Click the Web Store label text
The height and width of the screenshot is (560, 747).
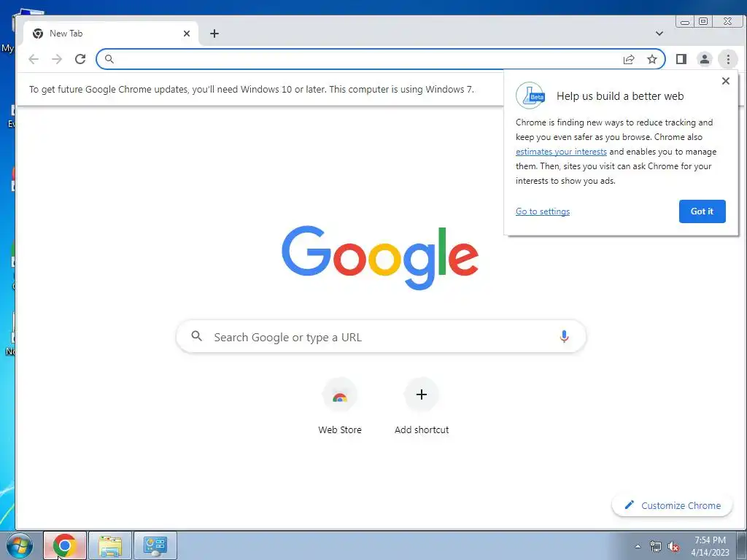pyautogui.click(x=340, y=429)
